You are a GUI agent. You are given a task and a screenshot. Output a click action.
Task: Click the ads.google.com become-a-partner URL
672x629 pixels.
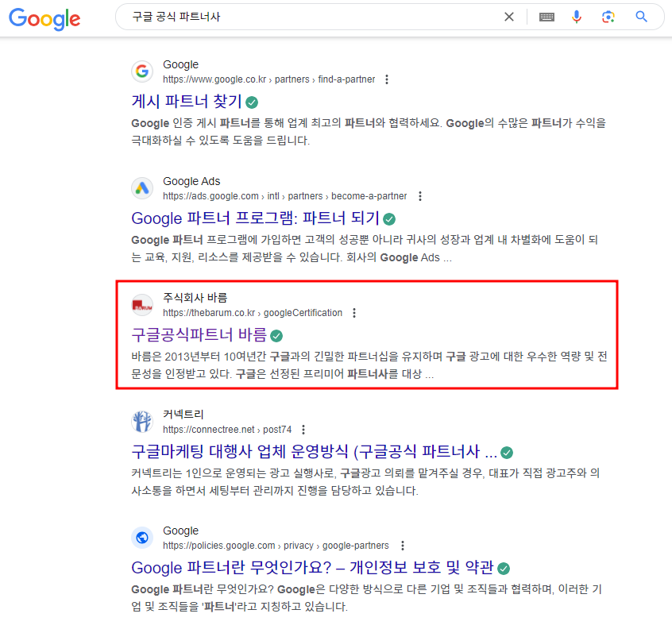pyautogui.click(x=284, y=196)
